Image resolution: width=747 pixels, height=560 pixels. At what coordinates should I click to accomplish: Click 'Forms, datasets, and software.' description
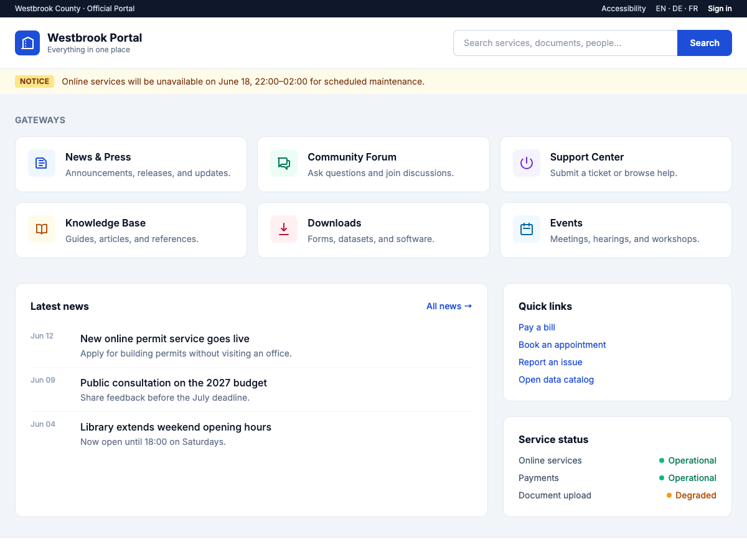pos(371,239)
